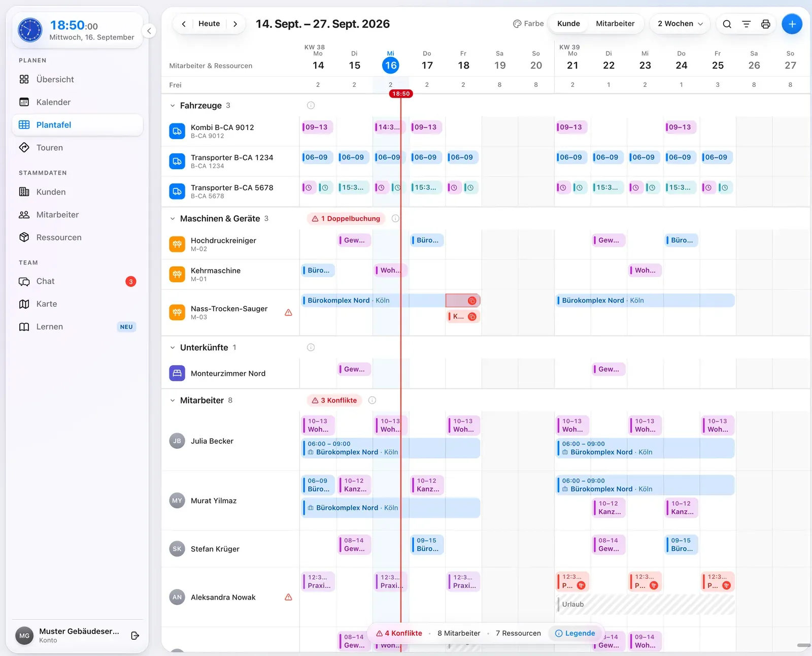Image resolution: width=812 pixels, height=656 pixels.
Task: Click the analog clock icon in sidebar
Action: pyautogui.click(x=30, y=30)
